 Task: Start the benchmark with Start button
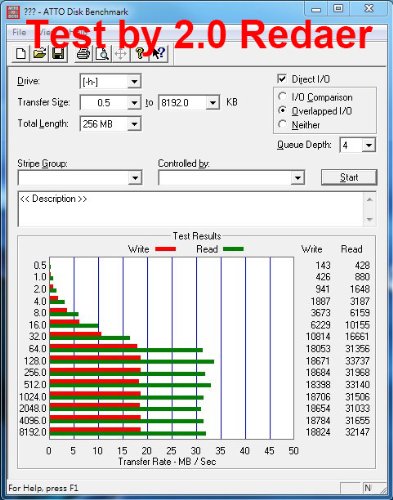(x=349, y=177)
